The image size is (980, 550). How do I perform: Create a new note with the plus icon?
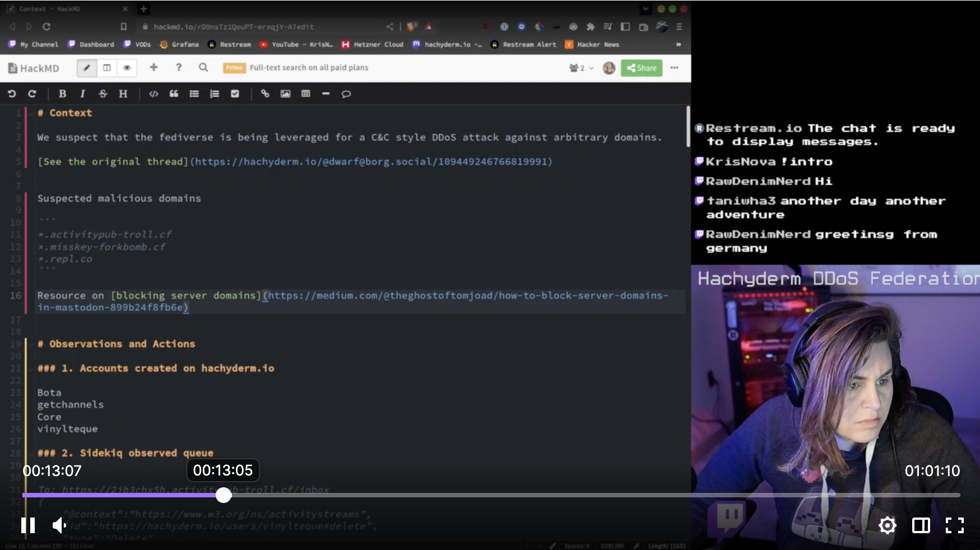(154, 67)
